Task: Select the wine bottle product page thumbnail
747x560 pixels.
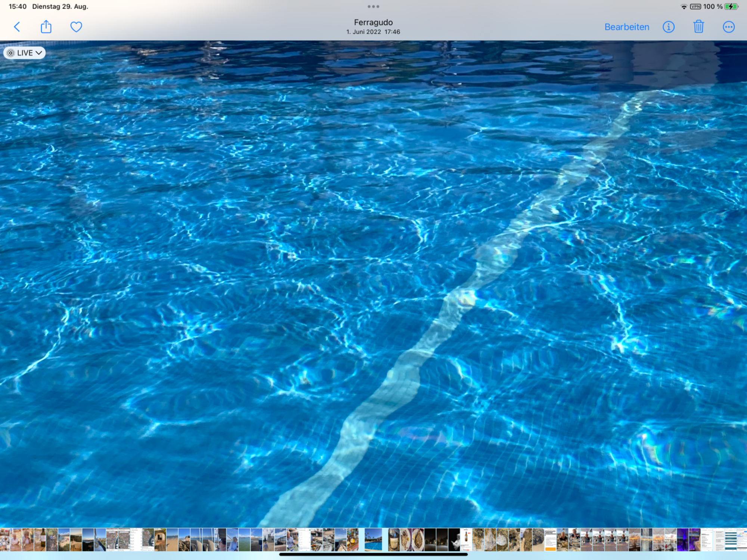Action: [x=466, y=539]
